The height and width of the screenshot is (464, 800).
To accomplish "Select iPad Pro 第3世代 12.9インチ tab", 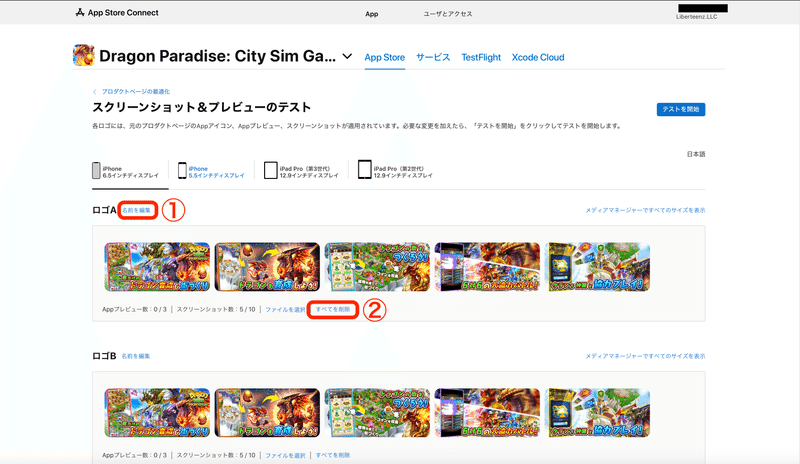I will pos(301,172).
